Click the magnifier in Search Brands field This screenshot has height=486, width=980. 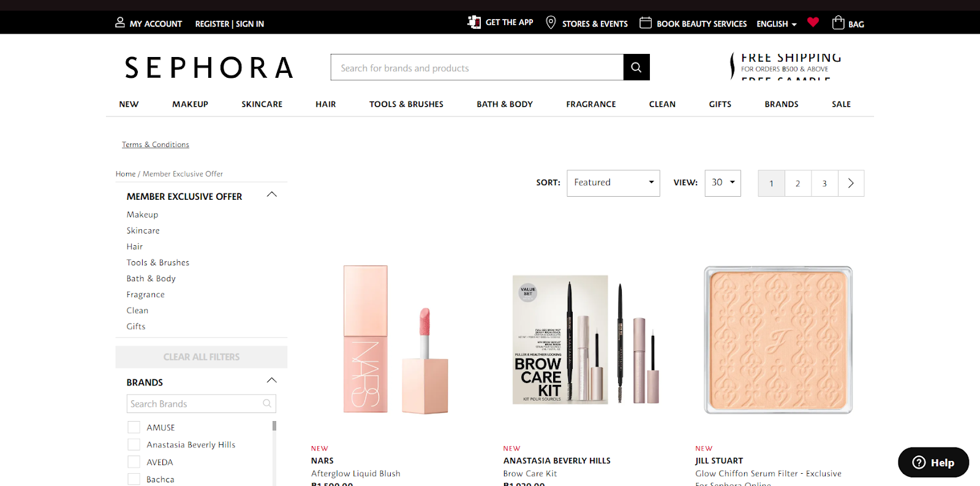point(267,403)
